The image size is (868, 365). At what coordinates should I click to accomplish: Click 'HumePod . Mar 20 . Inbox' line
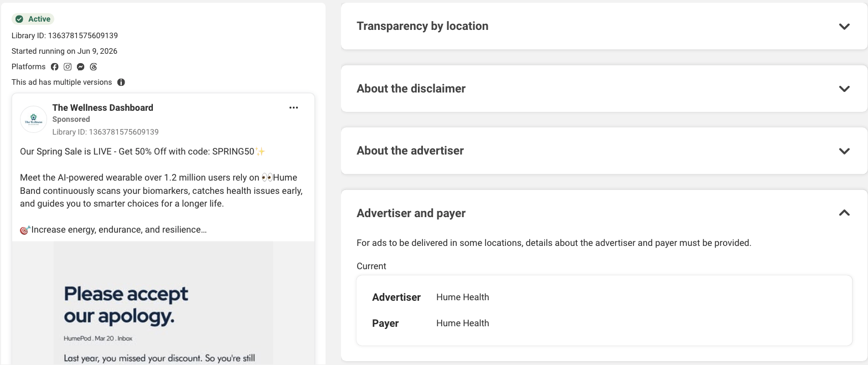click(x=98, y=338)
